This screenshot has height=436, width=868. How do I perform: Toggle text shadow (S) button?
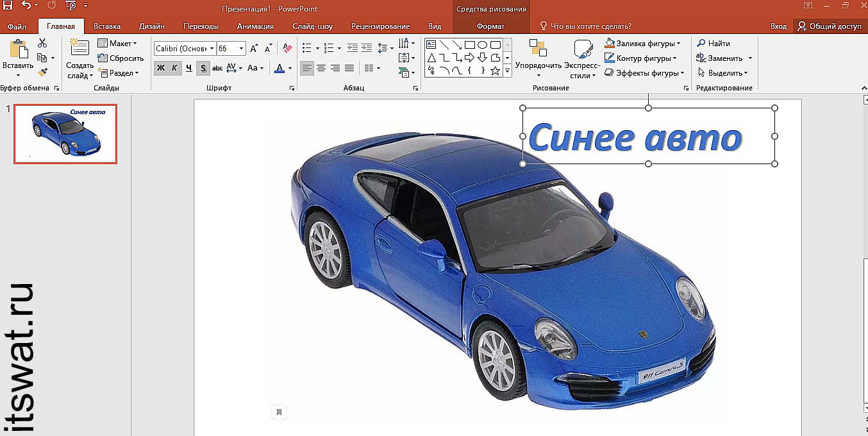pos(203,68)
